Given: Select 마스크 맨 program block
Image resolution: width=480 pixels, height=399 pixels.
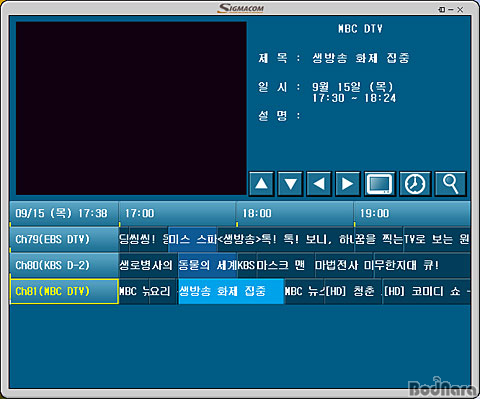Looking at the screenshot, I should click(x=285, y=265).
